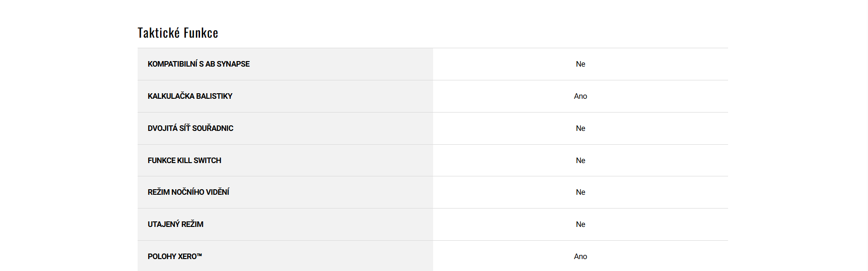Click the trademark symbol after XERO
This screenshot has width=868, height=271.
pos(200,255)
